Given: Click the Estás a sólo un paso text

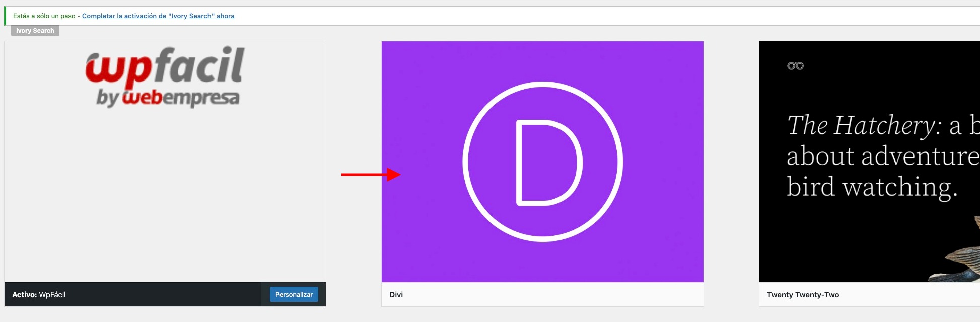Looking at the screenshot, I should pyautogui.click(x=44, y=16).
